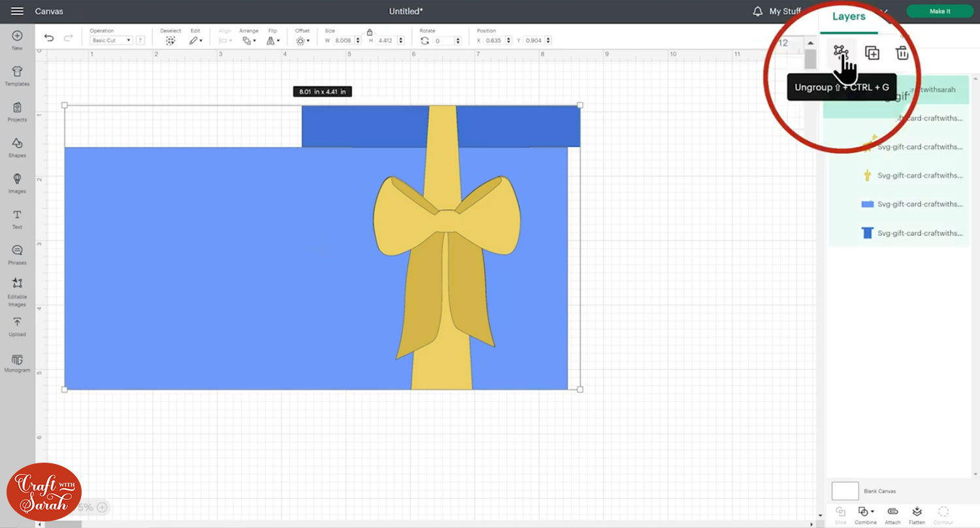Image resolution: width=980 pixels, height=528 pixels.
Task: Toggle the size aspect ratio lock
Action: 369,31
